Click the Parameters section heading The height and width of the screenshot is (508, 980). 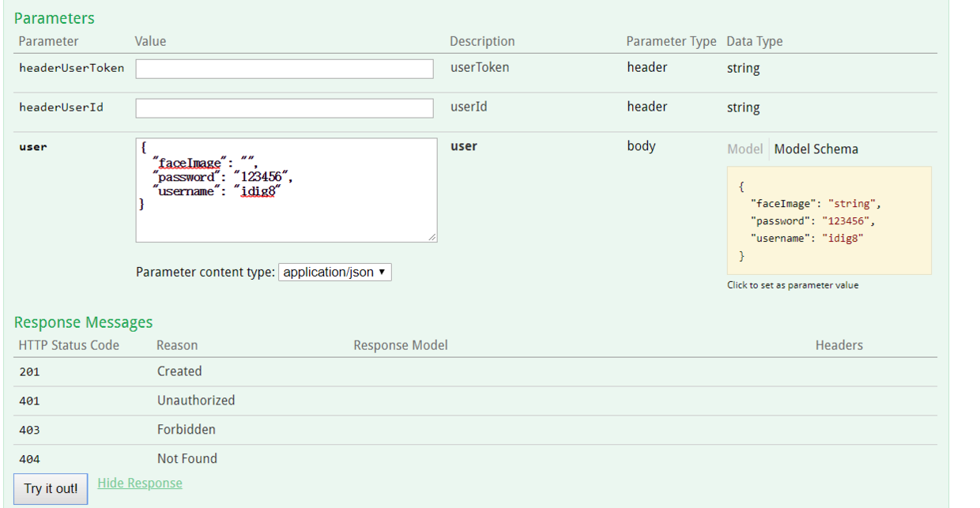point(55,18)
